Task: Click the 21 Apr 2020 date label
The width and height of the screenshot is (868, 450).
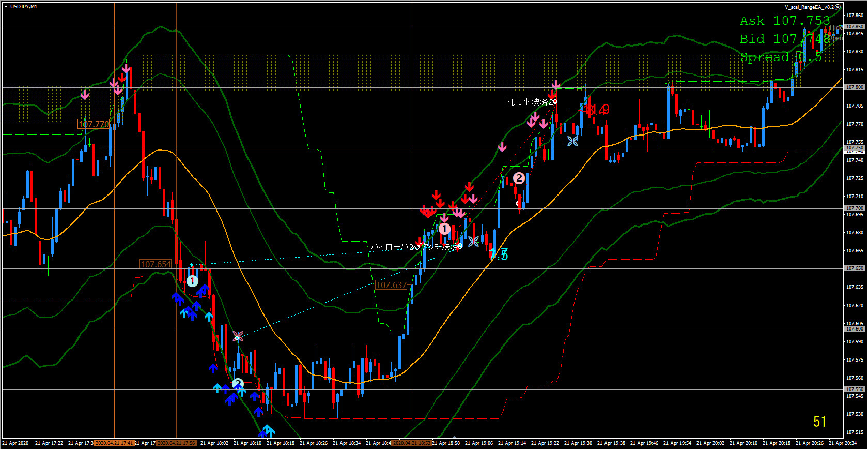Action: [16, 443]
